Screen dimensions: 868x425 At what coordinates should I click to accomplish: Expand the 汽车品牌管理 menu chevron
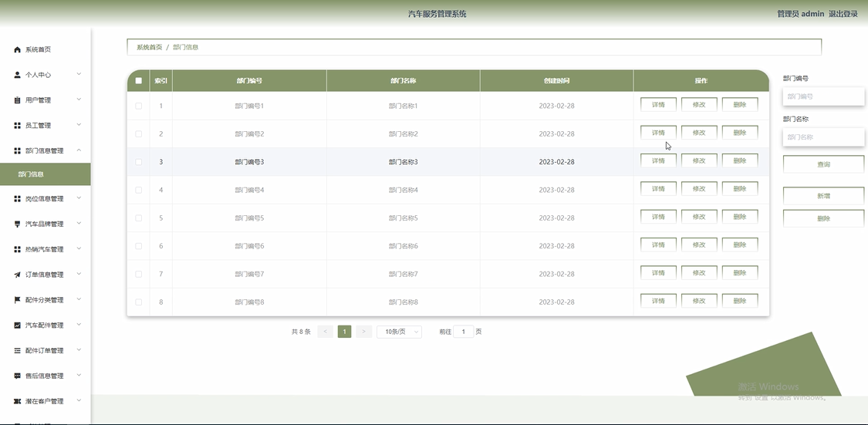pyautogui.click(x=79, y=224)
